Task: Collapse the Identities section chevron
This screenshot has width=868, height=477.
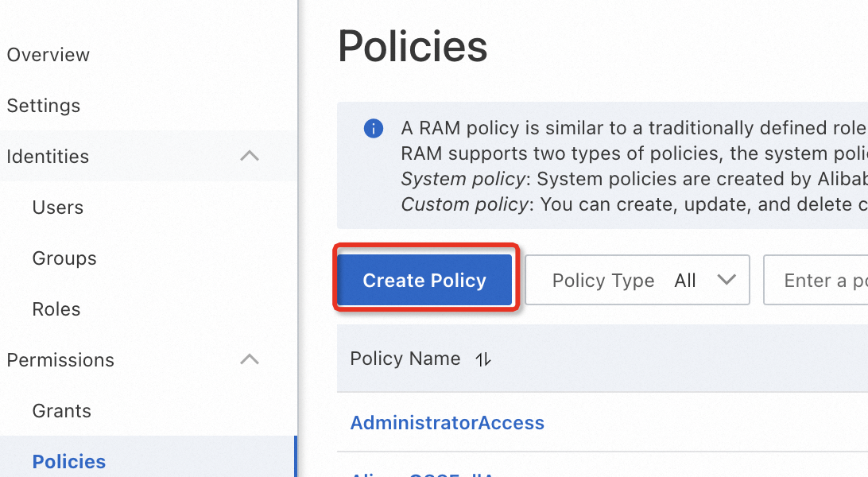Action: point(250,156)
